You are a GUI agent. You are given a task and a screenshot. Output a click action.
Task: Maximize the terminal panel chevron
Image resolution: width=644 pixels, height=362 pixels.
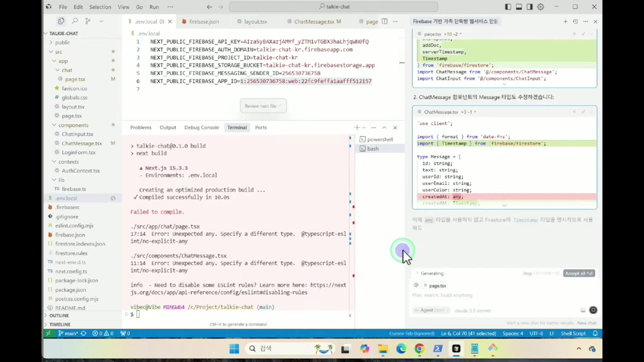(x=384, y=128)
